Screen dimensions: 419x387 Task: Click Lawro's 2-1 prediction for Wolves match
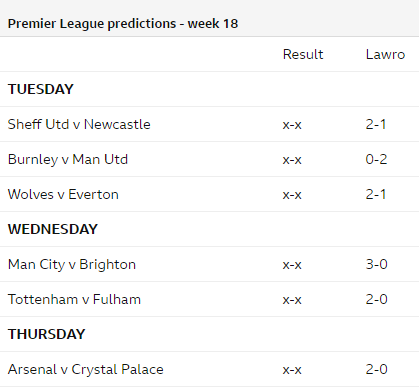coord(376,194)
